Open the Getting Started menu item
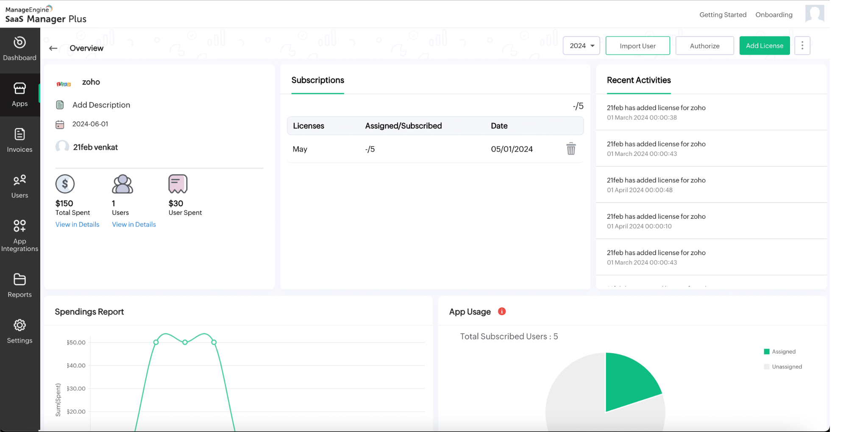 tap(723, 15)
